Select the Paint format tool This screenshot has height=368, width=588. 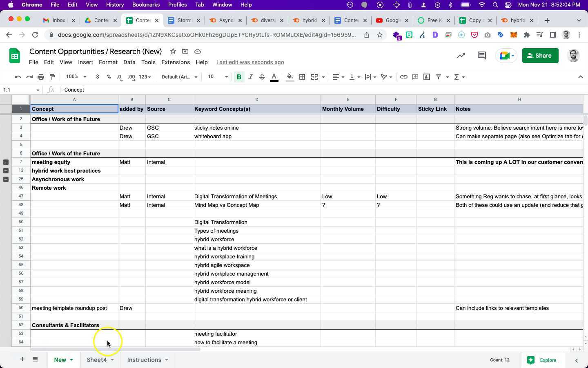click(x=53, y=77)
